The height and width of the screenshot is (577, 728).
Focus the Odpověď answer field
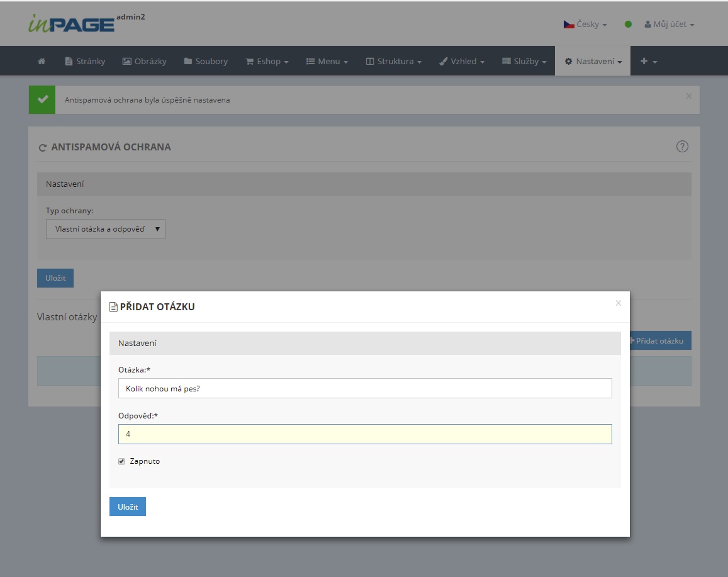point(365,434)
